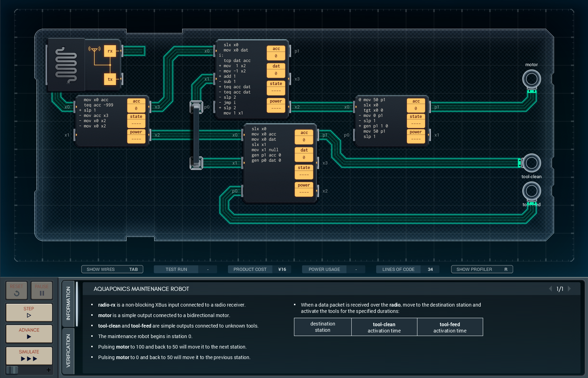
Task: Select the motor output pin
Action: (531, 79)
